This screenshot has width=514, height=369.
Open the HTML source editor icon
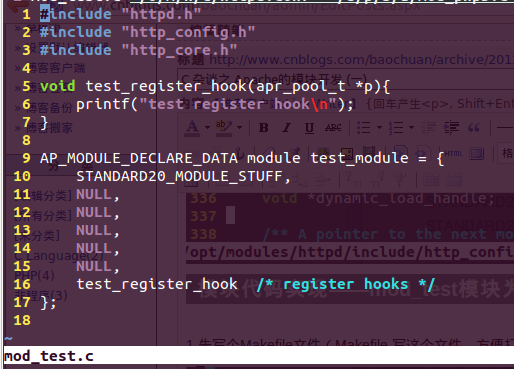tap(454, 154)
